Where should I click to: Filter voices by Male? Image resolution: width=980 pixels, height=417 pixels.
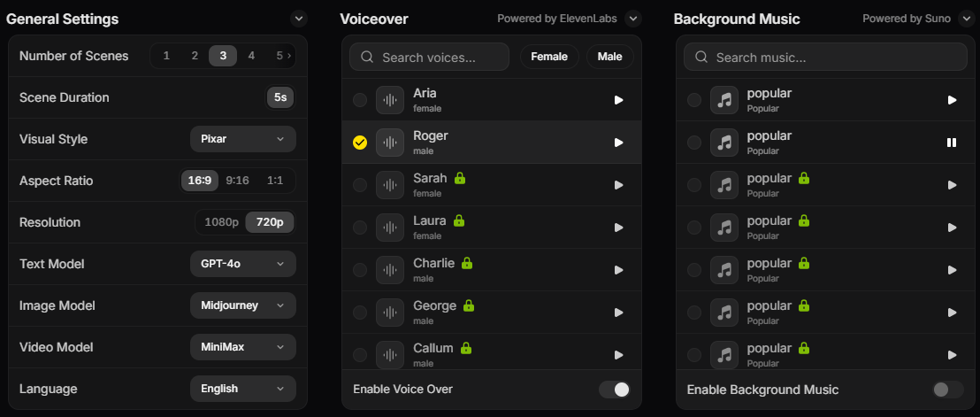(609, 57)
